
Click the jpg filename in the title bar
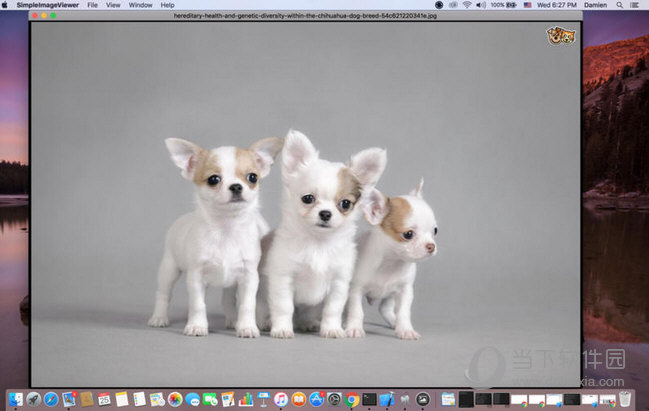tap(305, 16)
